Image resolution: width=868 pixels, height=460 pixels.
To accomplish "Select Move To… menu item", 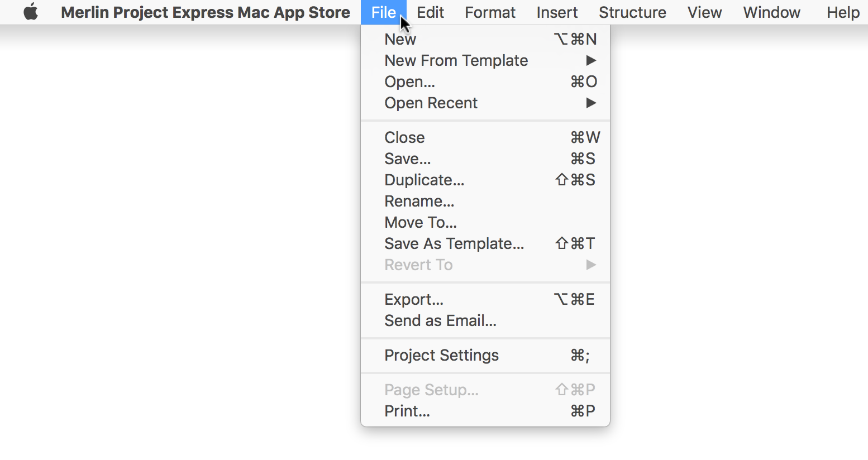I will 485,222.
